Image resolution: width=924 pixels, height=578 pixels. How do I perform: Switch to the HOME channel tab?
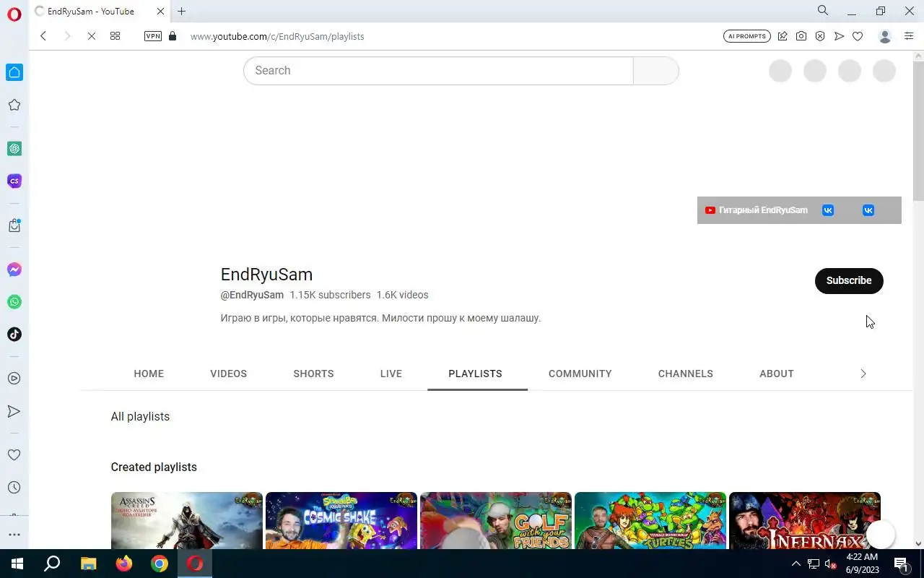(x=149, y=374)
